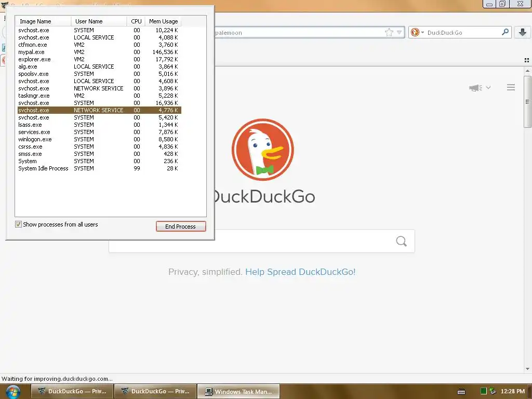Click the End Process button
The height and width of the screenshot is (399, 532).
181,227
